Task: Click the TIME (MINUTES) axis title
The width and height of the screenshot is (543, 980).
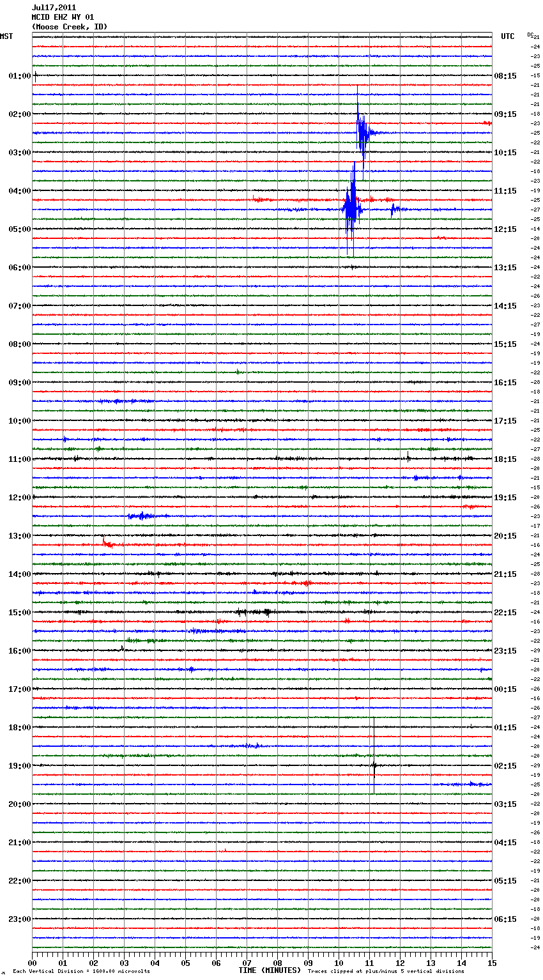Action: click(x=270, y=970)
